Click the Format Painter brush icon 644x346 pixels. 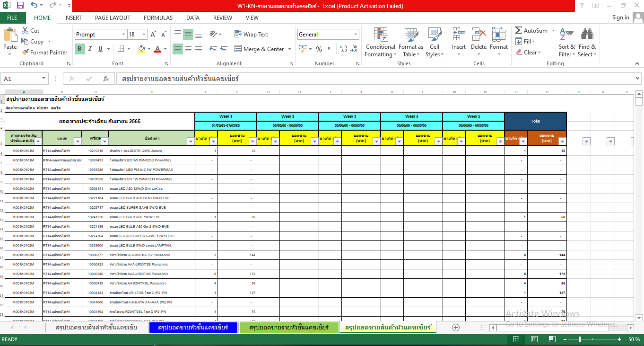click(x=25, y=53)
